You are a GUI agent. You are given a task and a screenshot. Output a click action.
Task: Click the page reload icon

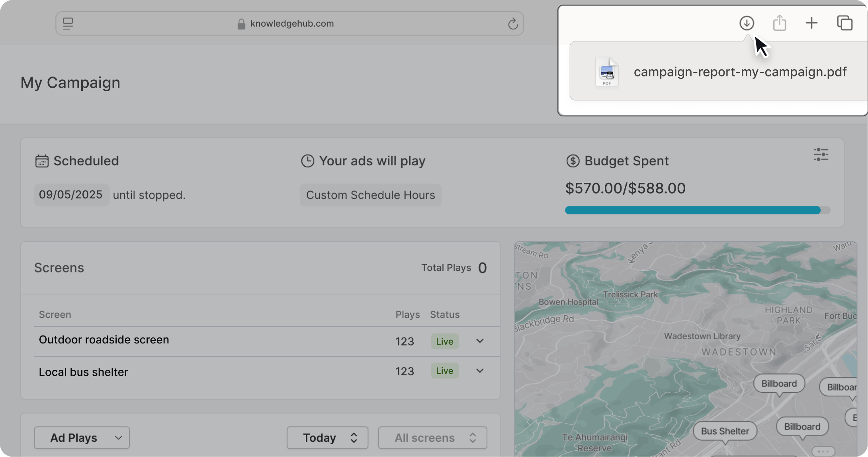513,24
